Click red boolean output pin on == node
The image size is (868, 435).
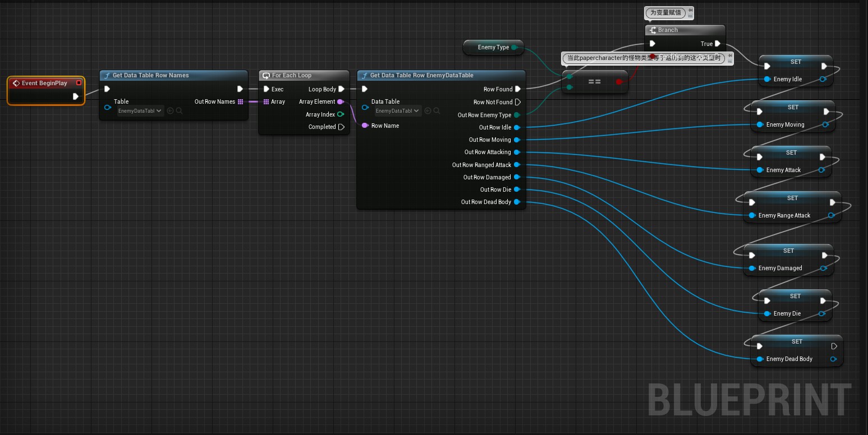point(619,82)
